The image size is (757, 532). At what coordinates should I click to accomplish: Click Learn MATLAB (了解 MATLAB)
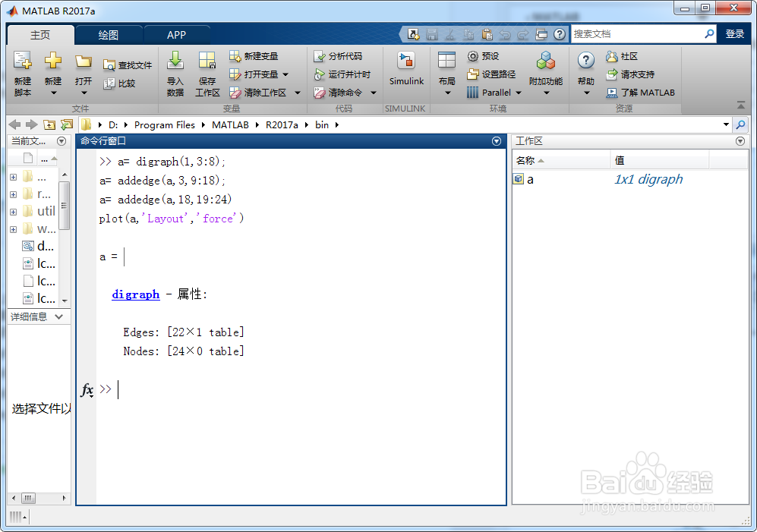pyautogui.click(x=641, y=93)
